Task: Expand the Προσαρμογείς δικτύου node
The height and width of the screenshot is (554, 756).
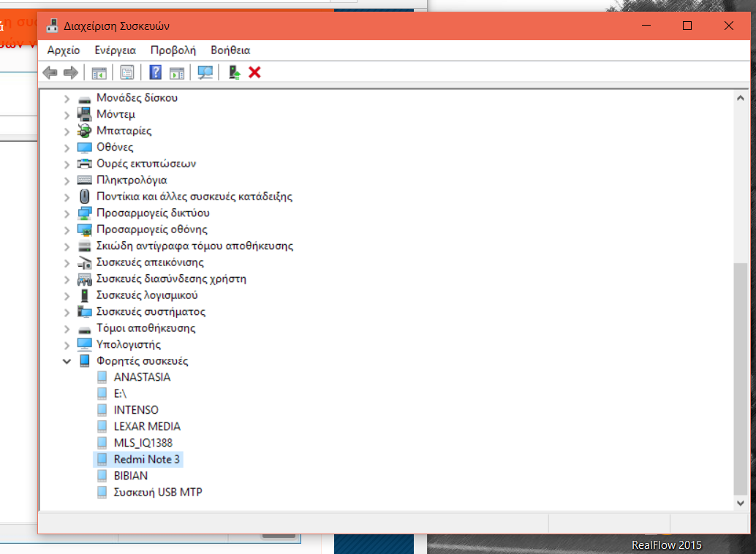Action: pyautogui.click(x=67, y=213)
